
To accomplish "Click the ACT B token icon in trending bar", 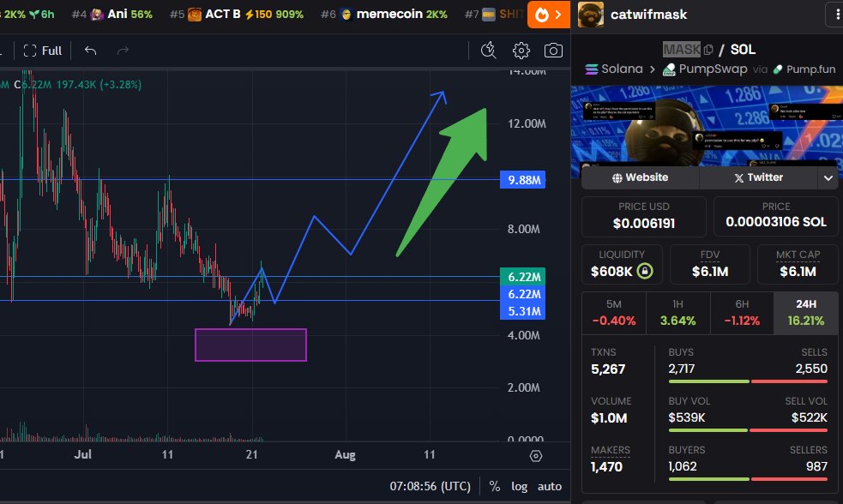I will click(x=195, y=15).
